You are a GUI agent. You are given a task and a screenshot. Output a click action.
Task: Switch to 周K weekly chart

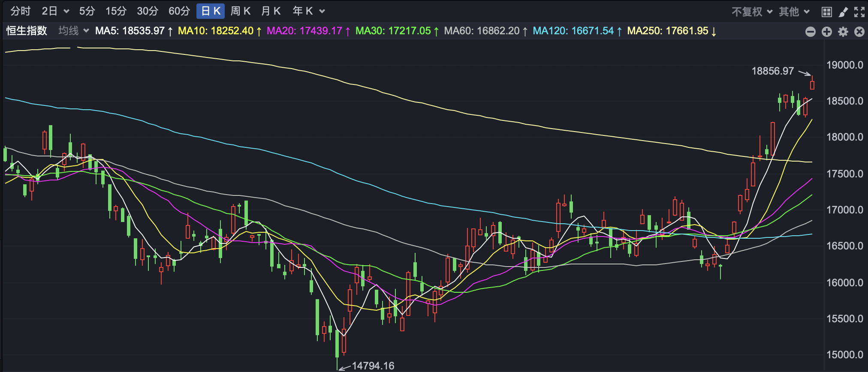point(241,11)
